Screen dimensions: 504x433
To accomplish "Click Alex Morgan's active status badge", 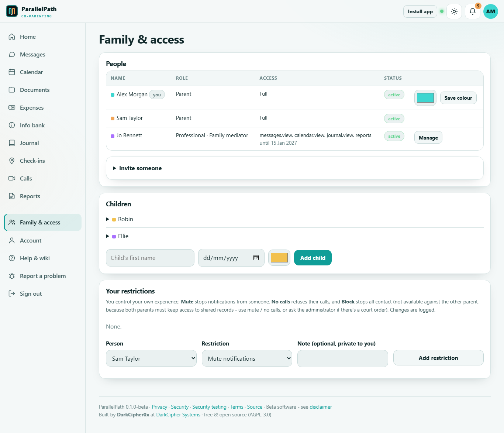I will pos(394,94).
